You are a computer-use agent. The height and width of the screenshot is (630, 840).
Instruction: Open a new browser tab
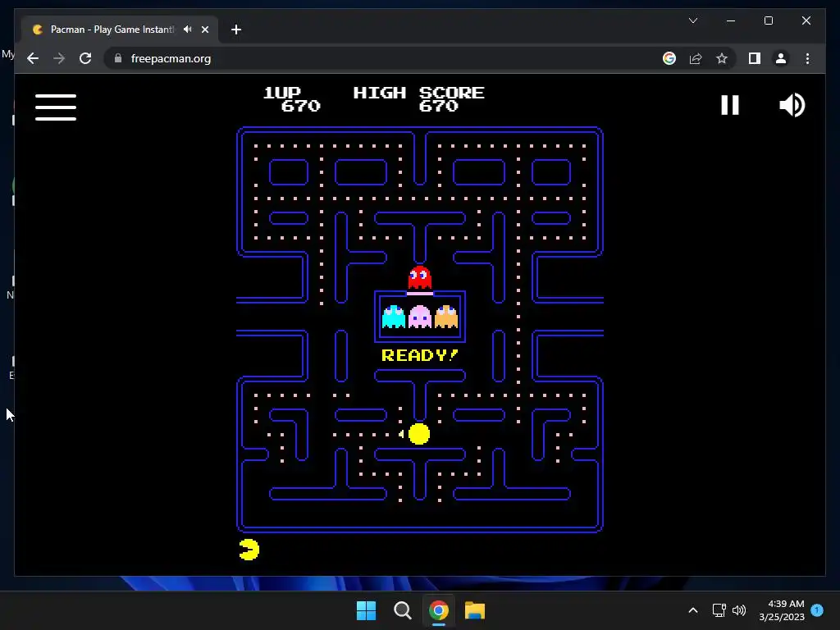[x=235, y=30]
